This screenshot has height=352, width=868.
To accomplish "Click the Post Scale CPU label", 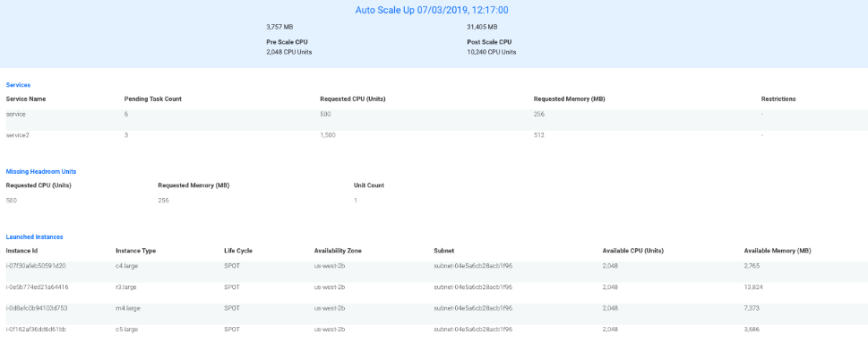I will [489, 41].
